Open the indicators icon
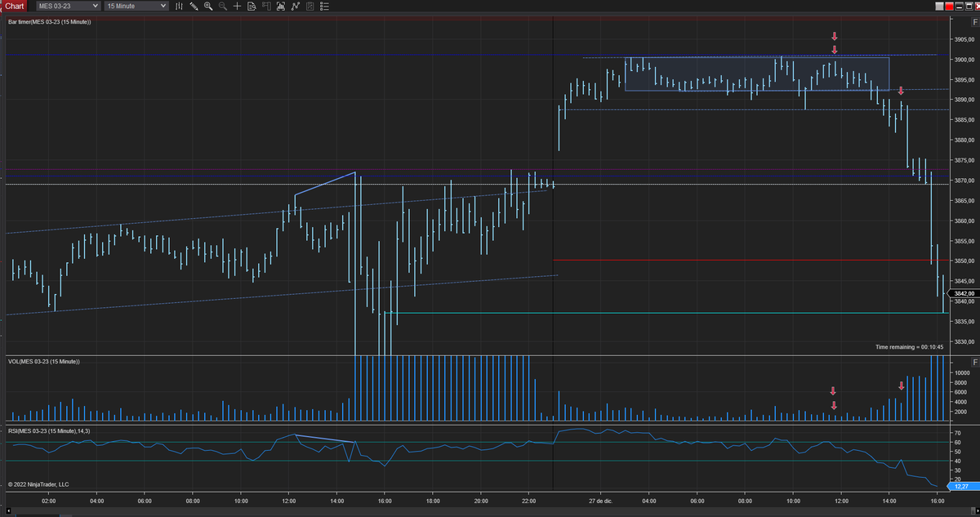This screenshot has height=517, width=980. [281, 6]
